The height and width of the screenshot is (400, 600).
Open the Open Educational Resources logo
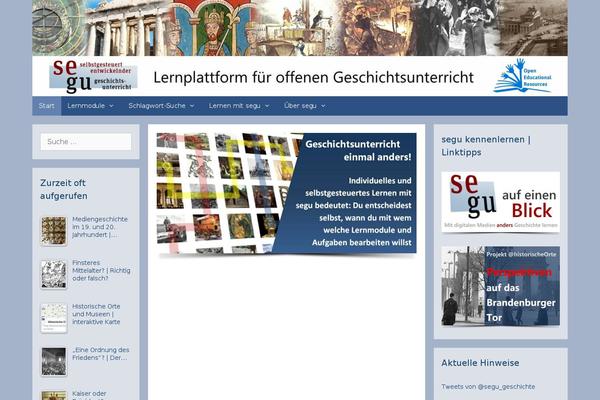[522, 76]
